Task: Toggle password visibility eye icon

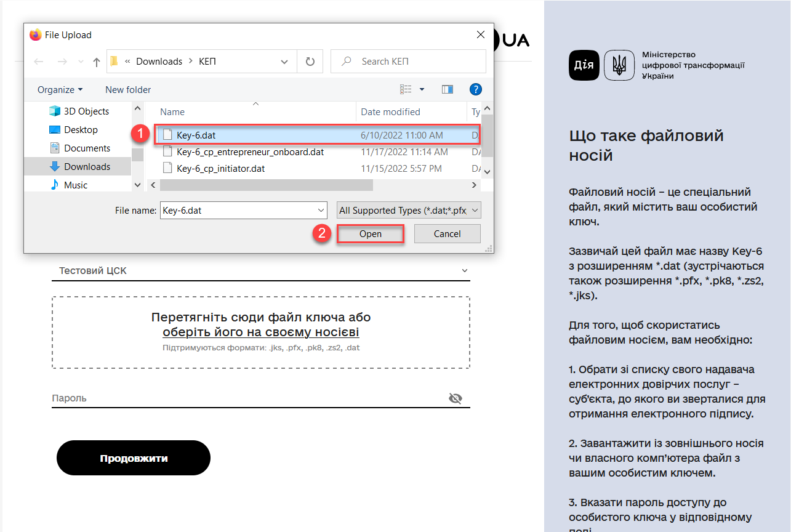Action: tap(456, 398)
